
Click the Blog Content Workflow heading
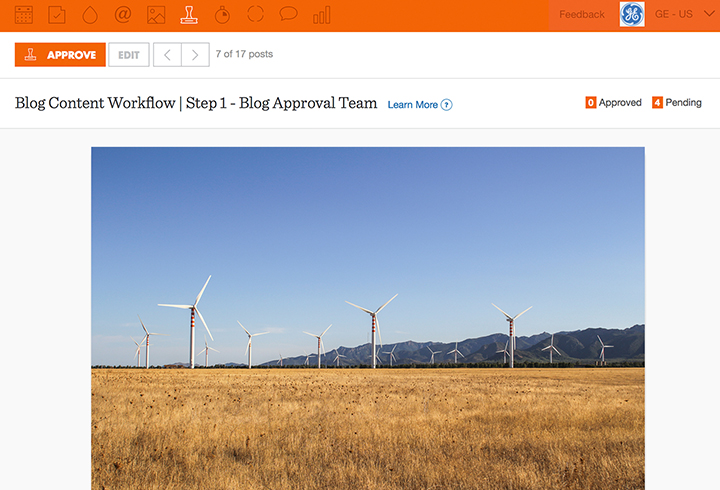pyautogui.click(x=196, y=103)
